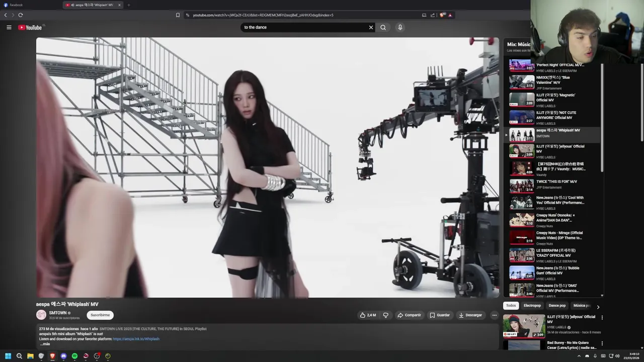Open the SMTOWN channel name link
The width and height of the screenshot is (644, 362).
[x=58, y=313]
